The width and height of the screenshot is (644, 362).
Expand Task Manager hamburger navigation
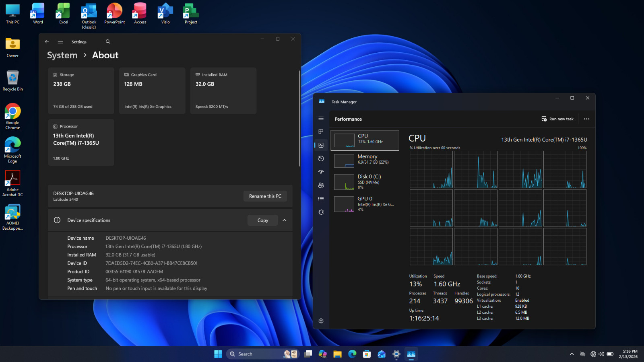[321, 118]
